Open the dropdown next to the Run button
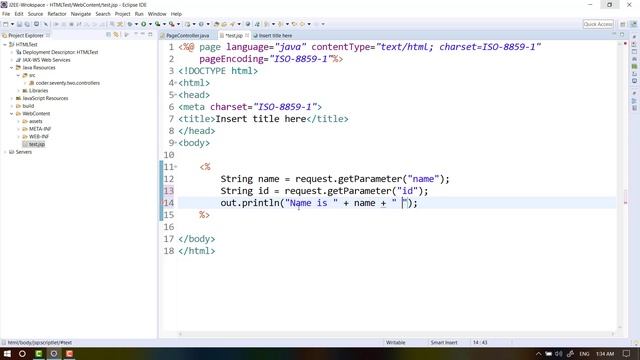The image size is (640, 360). tap(150, 24)
